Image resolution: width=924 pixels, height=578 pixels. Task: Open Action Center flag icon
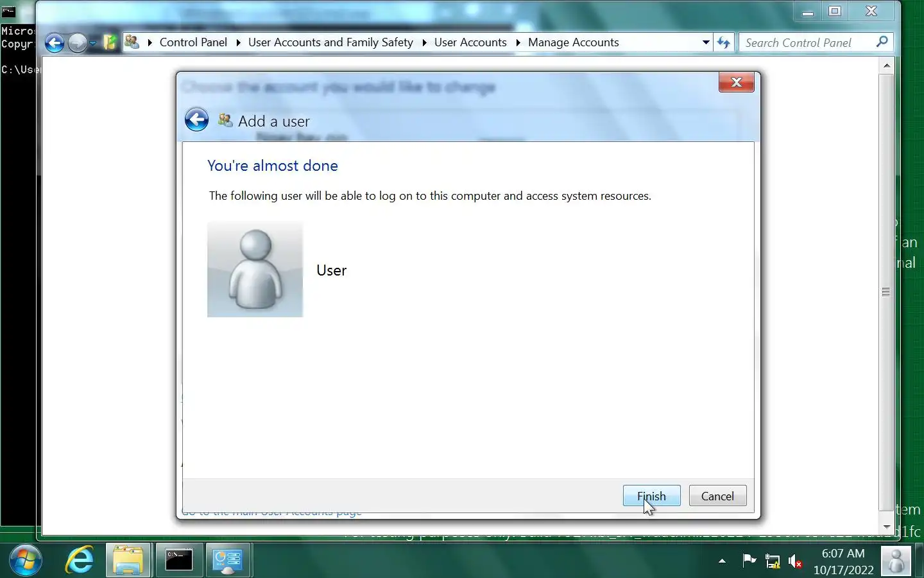749,561
